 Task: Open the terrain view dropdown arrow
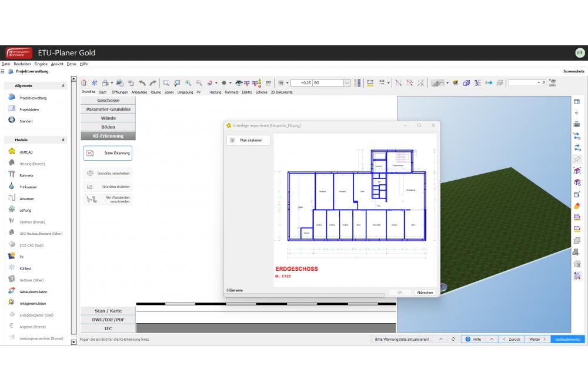click(x=447, y=84)
